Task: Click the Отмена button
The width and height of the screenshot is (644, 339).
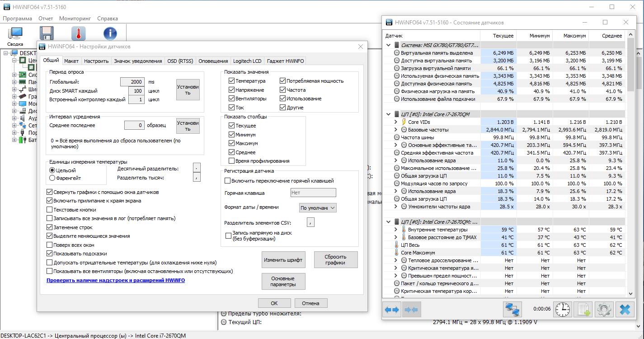Action: [x=311, y=303]
